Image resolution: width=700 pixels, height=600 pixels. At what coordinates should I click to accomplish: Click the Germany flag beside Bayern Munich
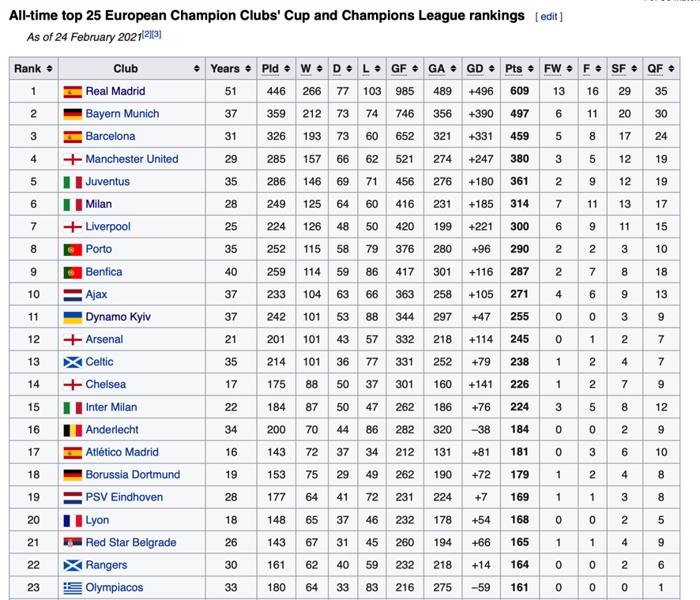[73, 114]
